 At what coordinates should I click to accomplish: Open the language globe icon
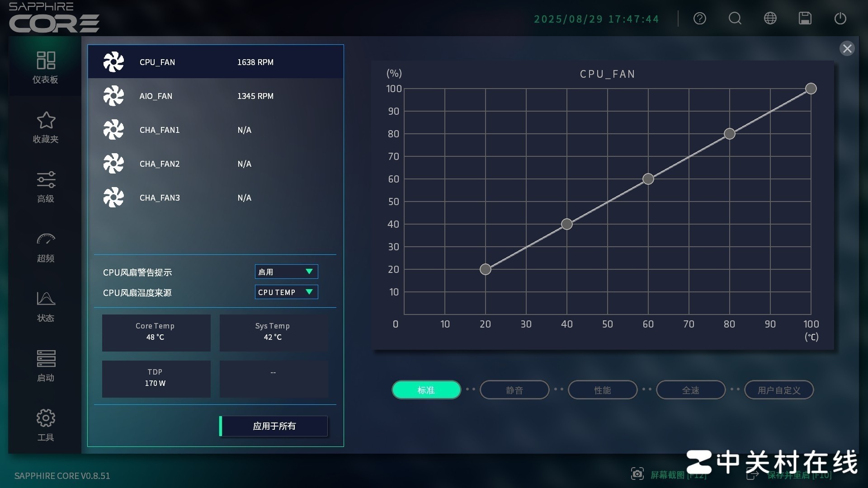[769, 19]
